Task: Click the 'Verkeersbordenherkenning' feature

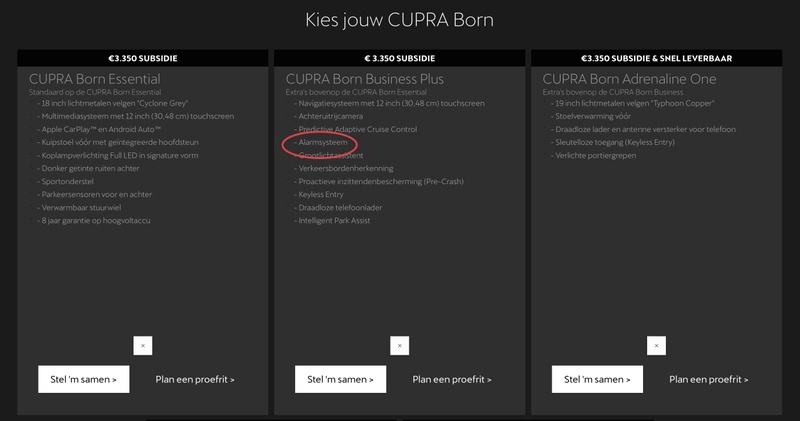Action: [346, 168]
